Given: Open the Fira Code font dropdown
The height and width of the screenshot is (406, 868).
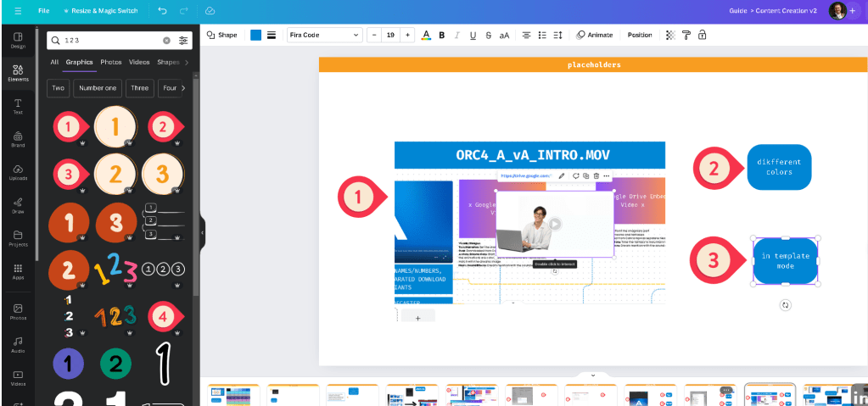Looking at the screenshot, I should pyautogui.click(x=324, y=35).
